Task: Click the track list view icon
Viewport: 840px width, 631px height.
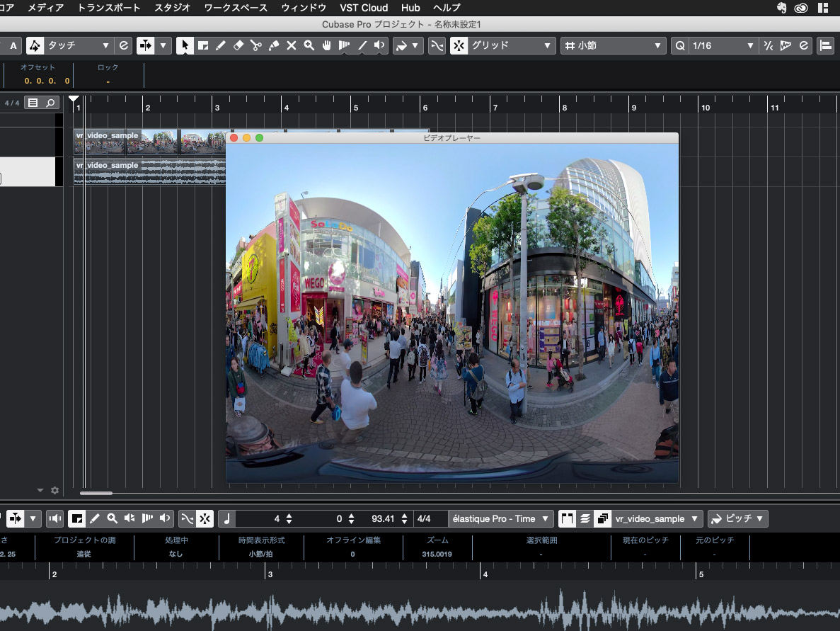Action: point(33,103)
